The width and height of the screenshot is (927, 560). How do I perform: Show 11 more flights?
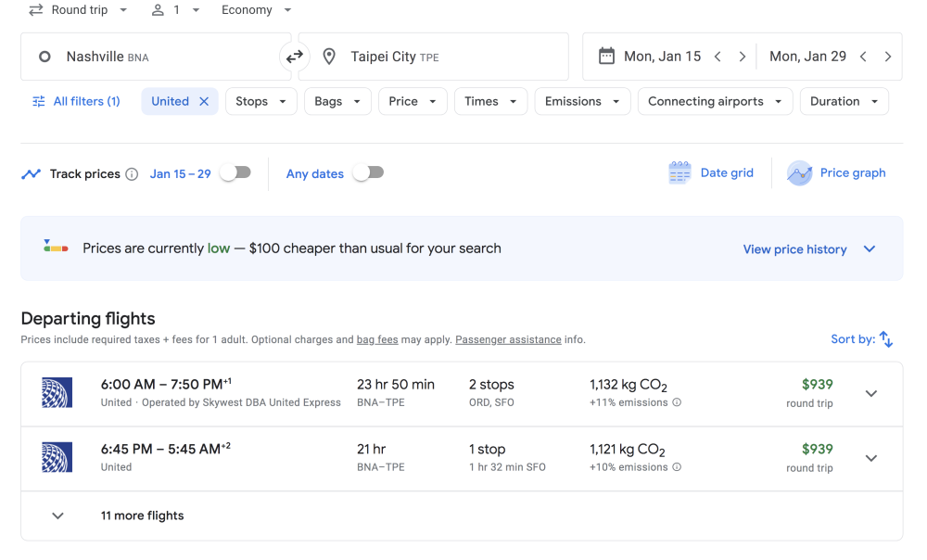click(142, 515)
